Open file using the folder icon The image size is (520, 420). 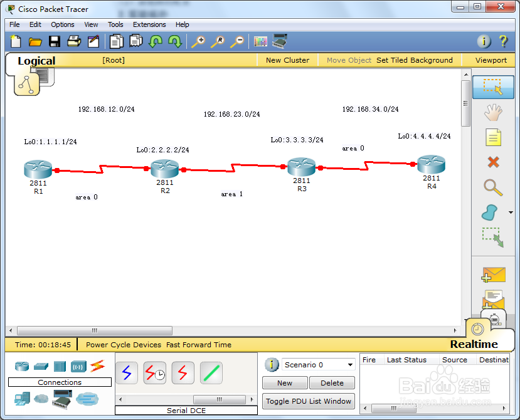[35, 42]
